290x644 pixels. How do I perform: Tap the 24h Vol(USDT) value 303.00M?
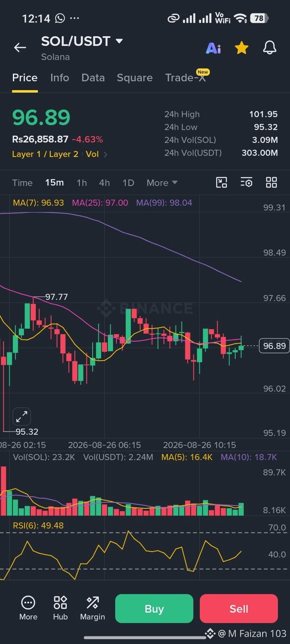coord(260,153)
